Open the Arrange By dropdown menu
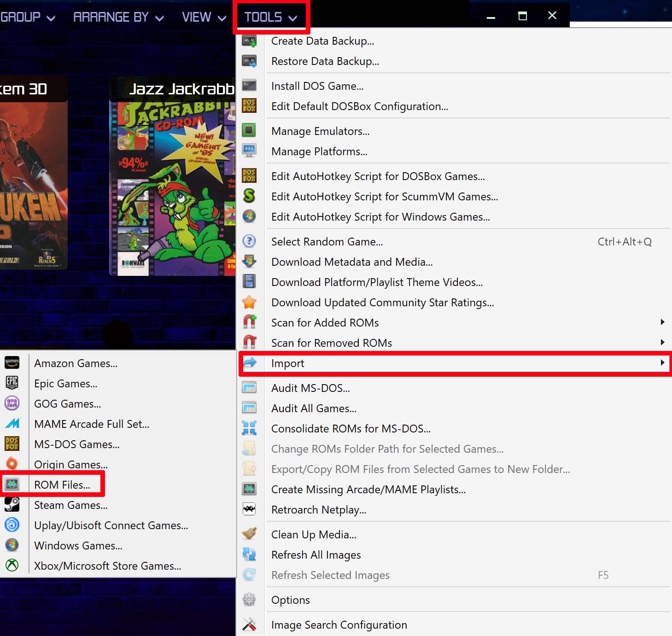 coord(118,17)
